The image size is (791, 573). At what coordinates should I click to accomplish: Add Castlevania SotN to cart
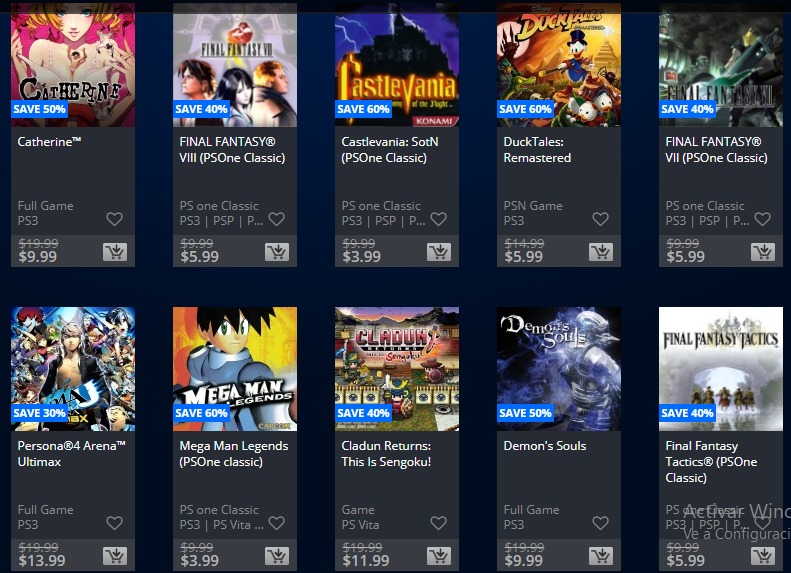tap(439, 252)
